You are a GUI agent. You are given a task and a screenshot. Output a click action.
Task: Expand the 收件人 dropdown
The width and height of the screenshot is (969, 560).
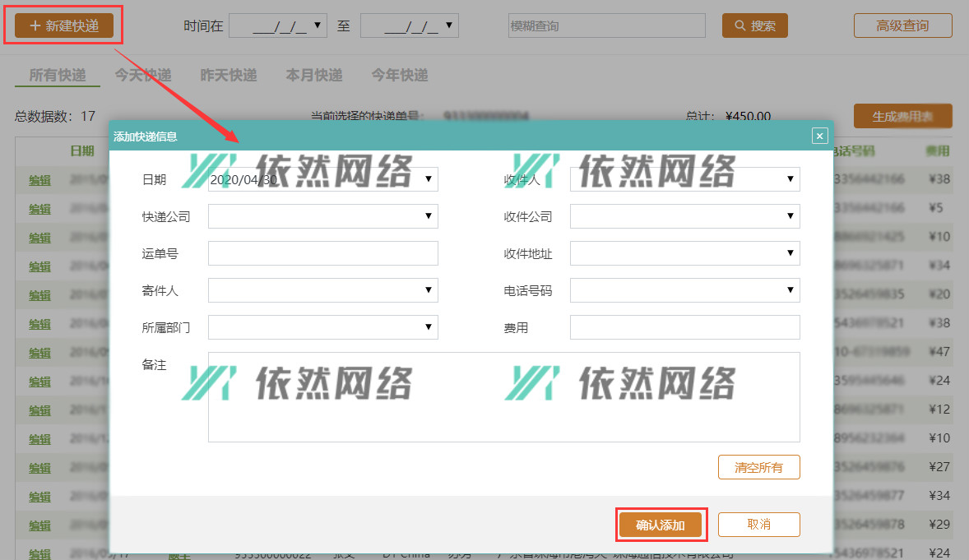790,179
